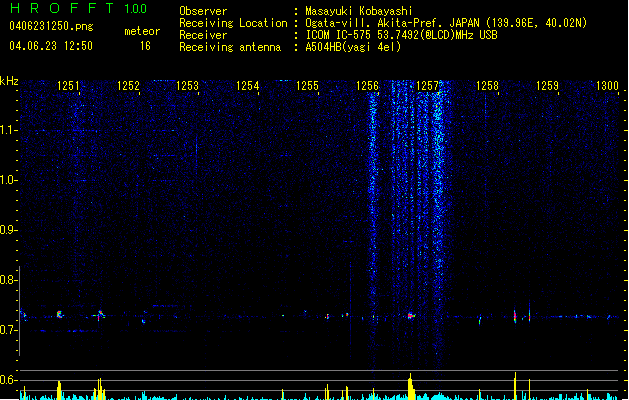
Task: Click the bright meteor echo near 1257
Action: click(x=411, y=316)
